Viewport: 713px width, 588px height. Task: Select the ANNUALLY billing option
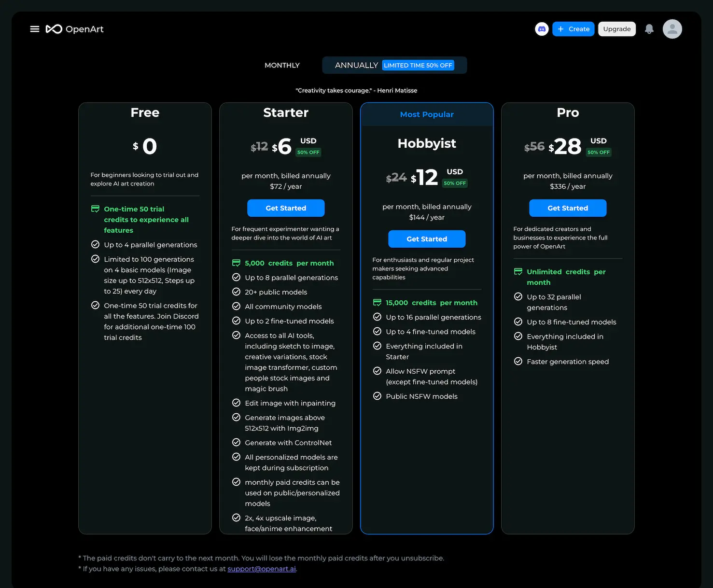[x=356, y=65]
